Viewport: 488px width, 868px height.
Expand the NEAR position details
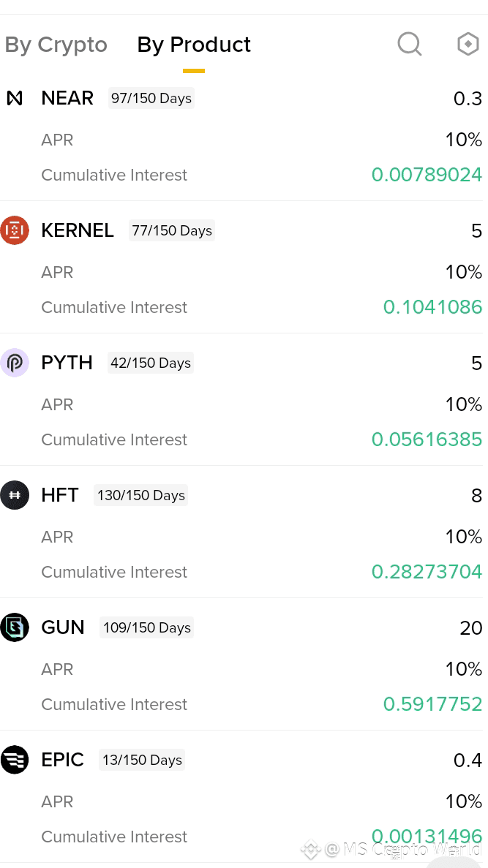click(67, 98)
